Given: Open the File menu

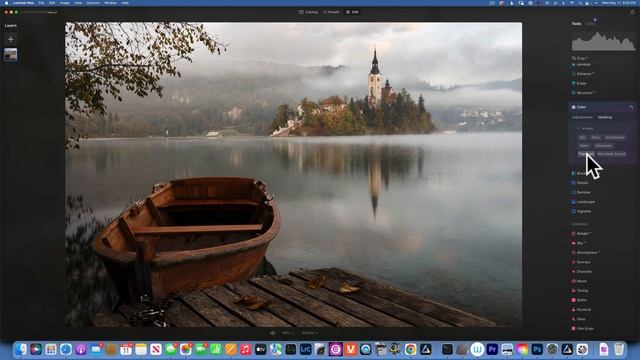Looking at the screenshot, I should click(41, 3).
